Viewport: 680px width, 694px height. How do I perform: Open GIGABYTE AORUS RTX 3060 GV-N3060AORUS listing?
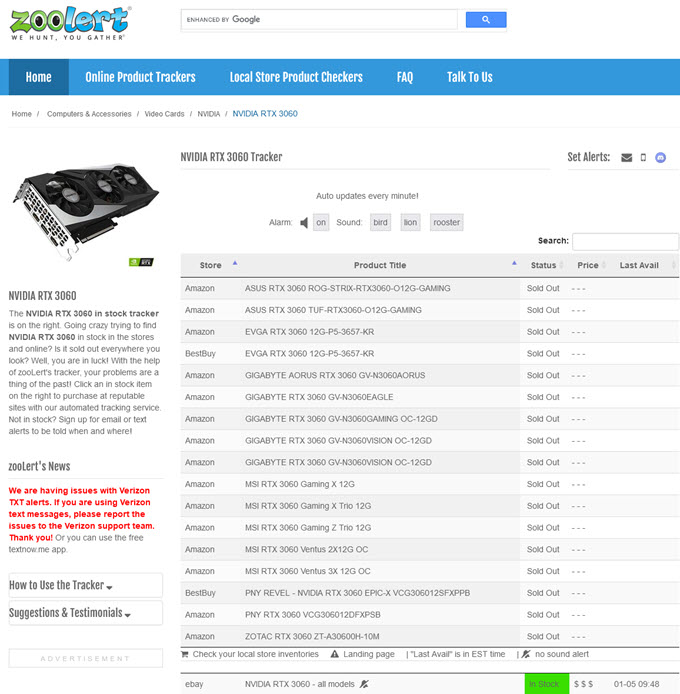point(335,375)
